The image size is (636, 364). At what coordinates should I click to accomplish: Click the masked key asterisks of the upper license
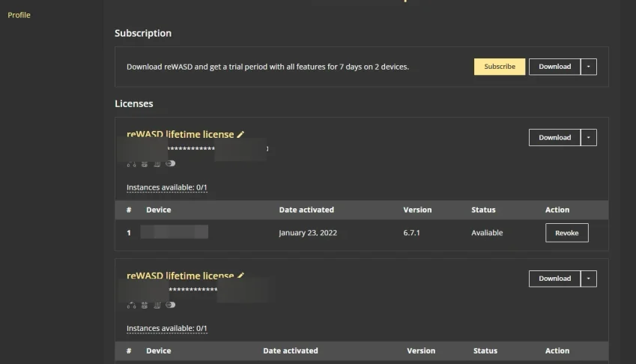(x=191, y=149)
